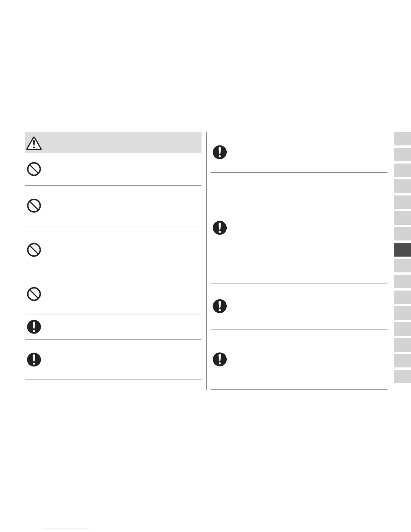Select the topmost gray side tab
This screenshot has height=532, width=411.
tap(402, 139)
